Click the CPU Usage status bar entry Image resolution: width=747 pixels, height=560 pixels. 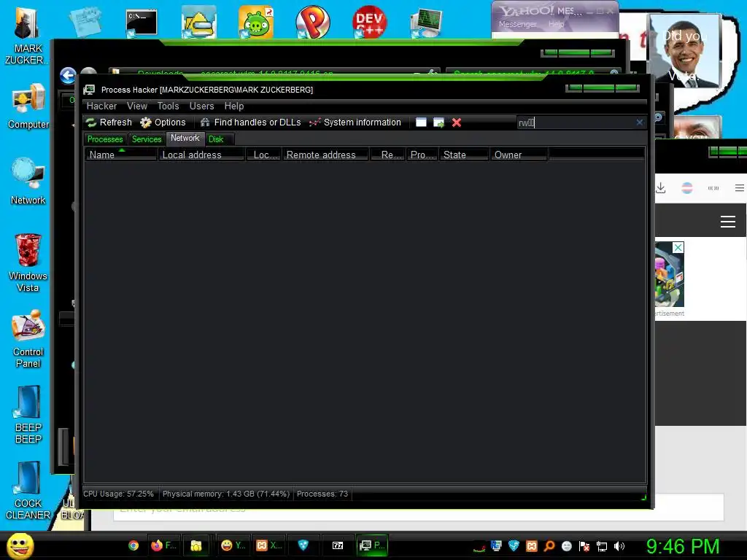[119, 494]
